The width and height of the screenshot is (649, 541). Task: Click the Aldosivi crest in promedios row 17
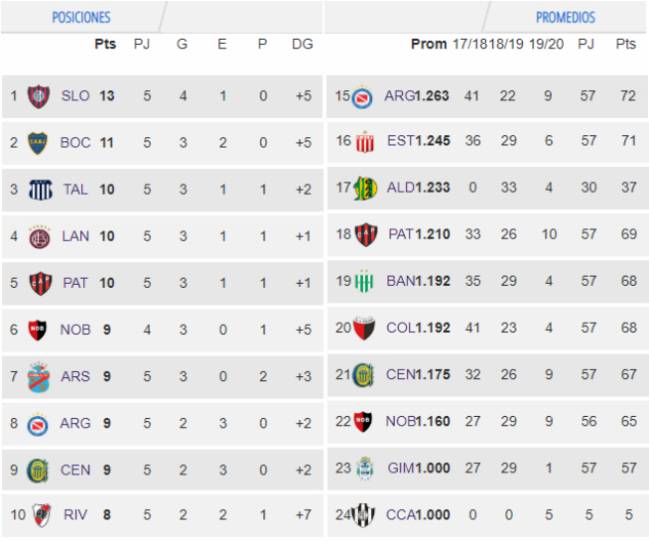(365, 188)
